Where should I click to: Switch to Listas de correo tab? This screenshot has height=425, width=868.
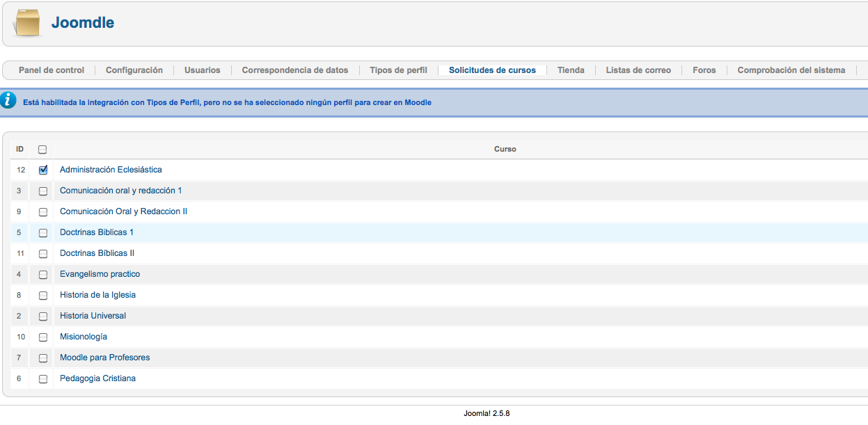638,70
